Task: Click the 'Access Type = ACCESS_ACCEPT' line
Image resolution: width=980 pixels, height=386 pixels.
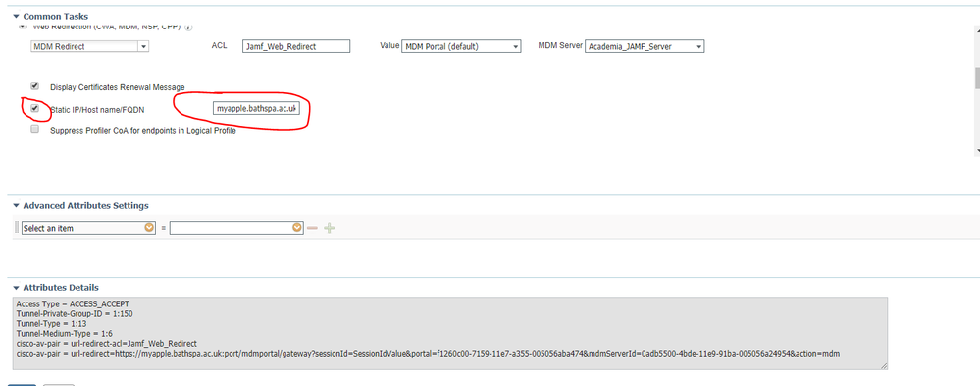Action: pyautogui.click(x=73, y=304)
